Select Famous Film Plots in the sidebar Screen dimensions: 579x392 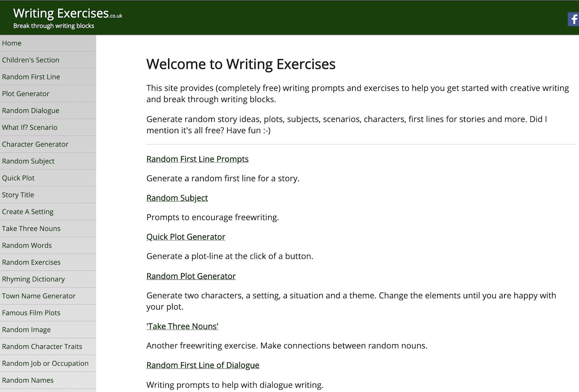[x=31, y=313]
